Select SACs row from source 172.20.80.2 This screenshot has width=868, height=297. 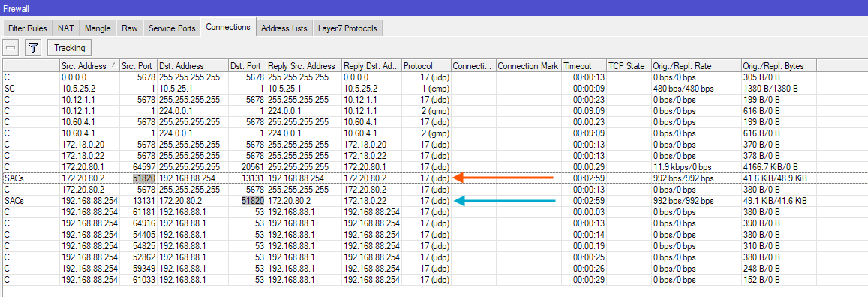(410, 178)
